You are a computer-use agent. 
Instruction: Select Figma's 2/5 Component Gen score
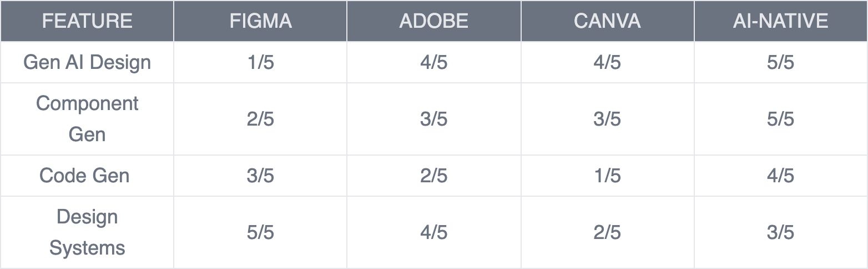tap(260, 119)
